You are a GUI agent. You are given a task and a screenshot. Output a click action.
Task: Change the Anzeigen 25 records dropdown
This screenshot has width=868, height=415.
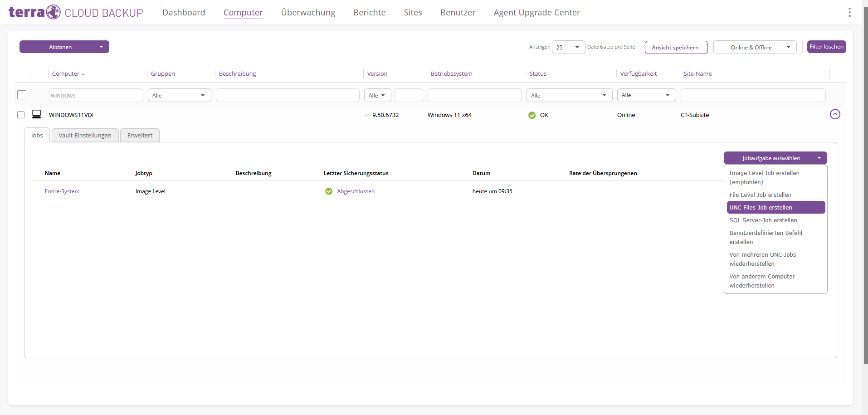pos(568,47)
